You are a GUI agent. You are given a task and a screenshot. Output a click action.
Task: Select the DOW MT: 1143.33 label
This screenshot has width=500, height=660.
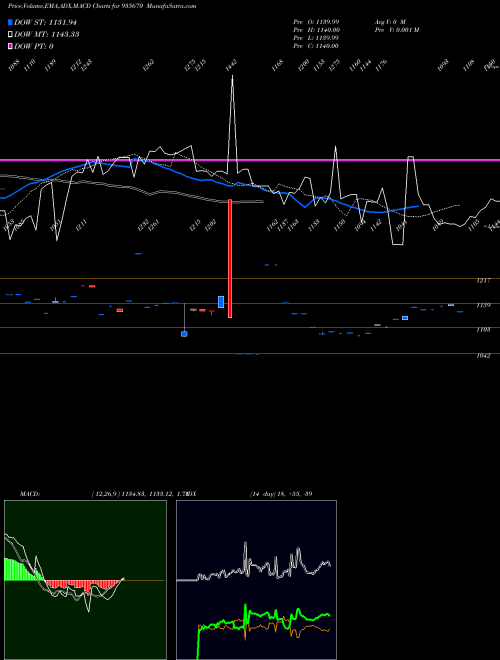(x=47, y=34)
